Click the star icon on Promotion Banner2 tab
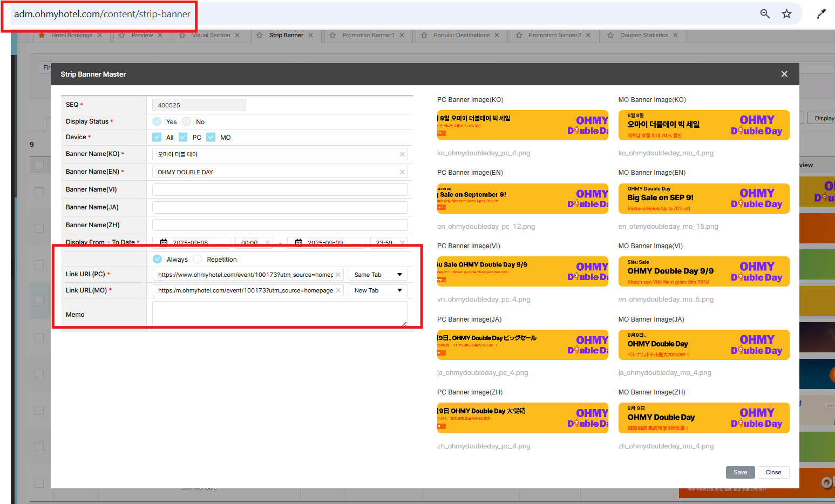The width and height of the screenshot is (835, 504). [519, 35]
